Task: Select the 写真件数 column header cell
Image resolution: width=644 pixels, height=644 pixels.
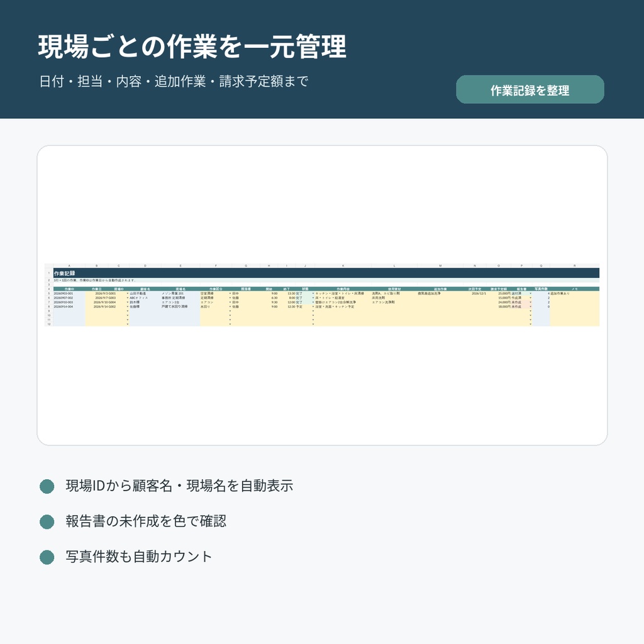Action: (541, 289)
